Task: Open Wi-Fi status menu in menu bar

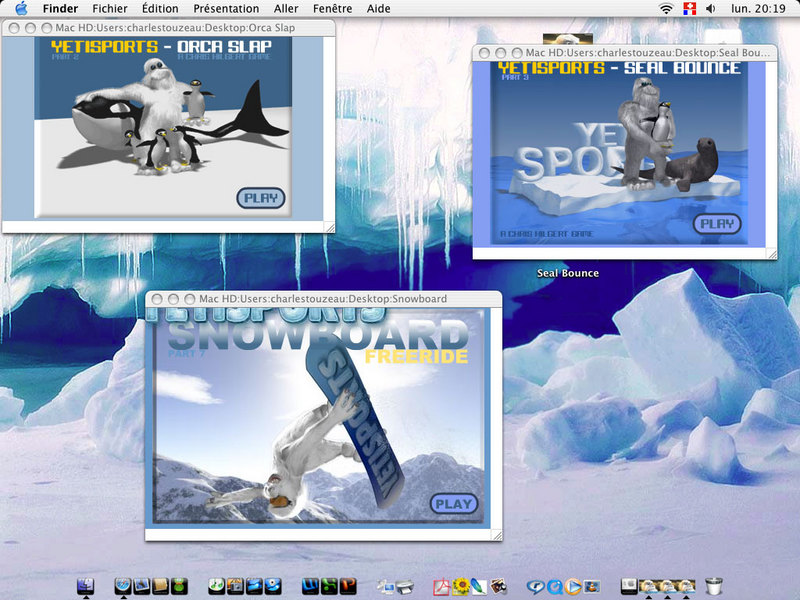Action: coord(666,9)
